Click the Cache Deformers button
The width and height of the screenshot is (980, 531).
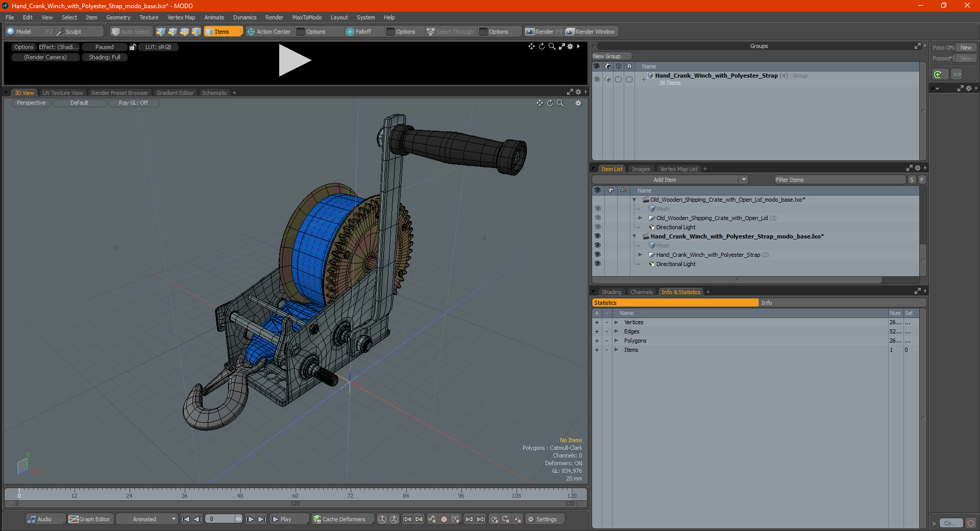[342, 519]
